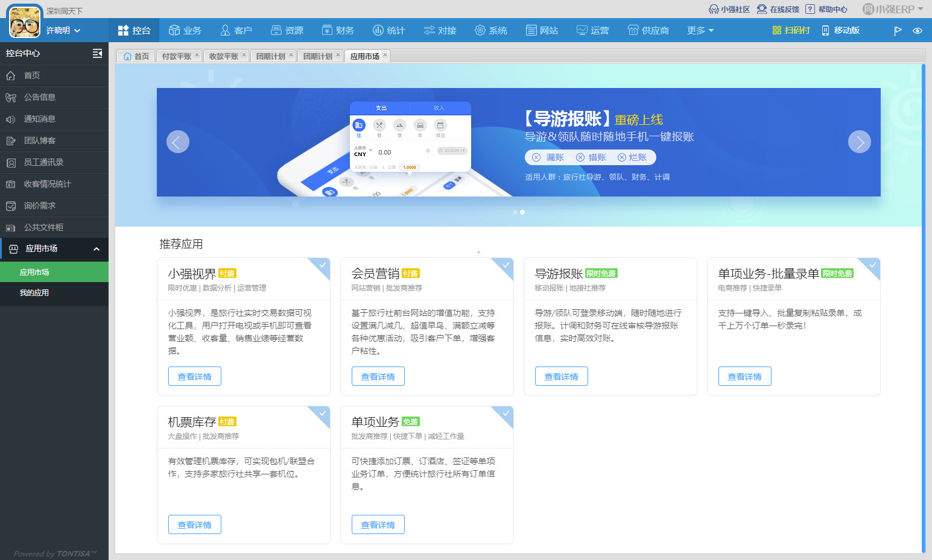Toggle the eye icon in the top bar
This screenshot has width=932, height=560.
point(919,30)
